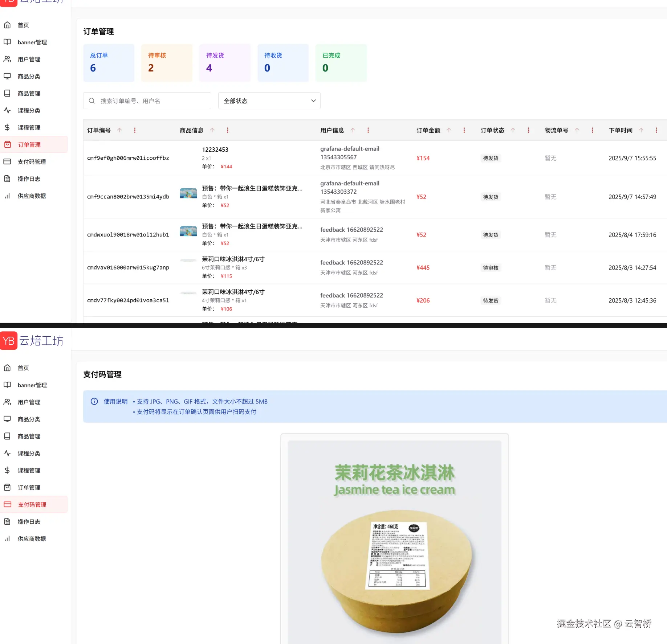Click the info icon beside 使用说明
The image size is (667, 644).
94,401
